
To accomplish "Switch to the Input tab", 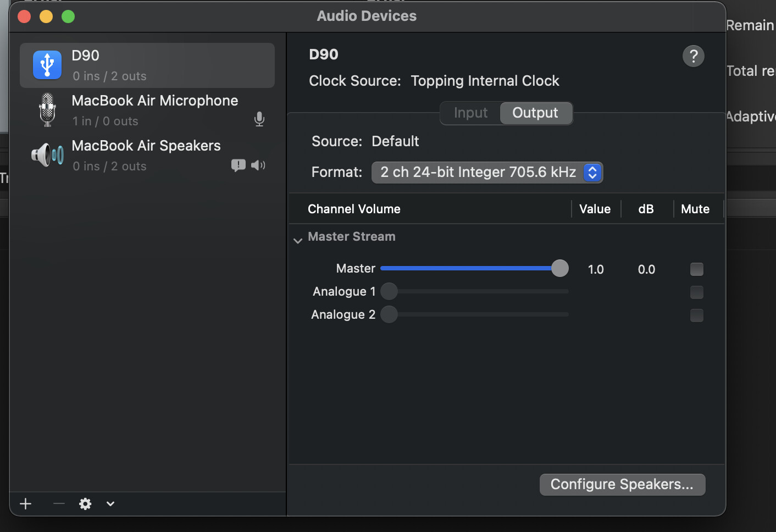I will click(x=470, y=113).
